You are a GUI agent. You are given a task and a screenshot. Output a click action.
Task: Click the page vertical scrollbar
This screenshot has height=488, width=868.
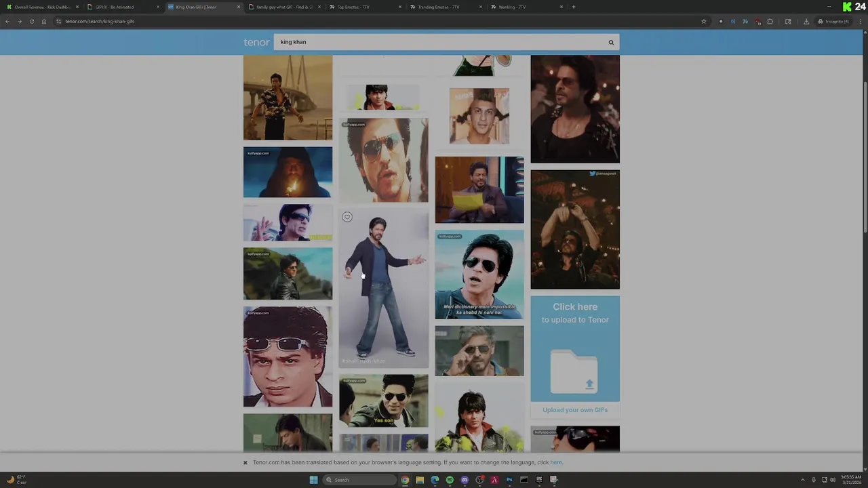865,156
